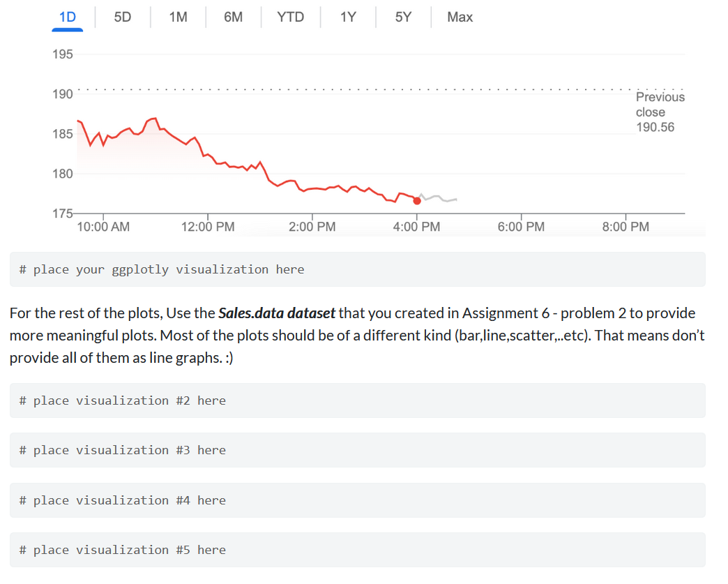Select the 1Y chart period
The height and width of the screenshot is (584, 728).
click(x=348, y=17)
